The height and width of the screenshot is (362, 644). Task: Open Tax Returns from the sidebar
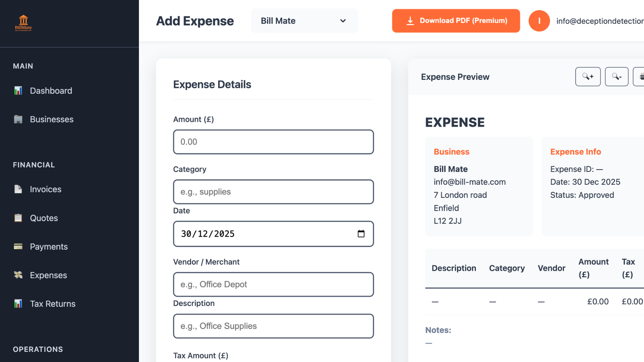point(53,304)
